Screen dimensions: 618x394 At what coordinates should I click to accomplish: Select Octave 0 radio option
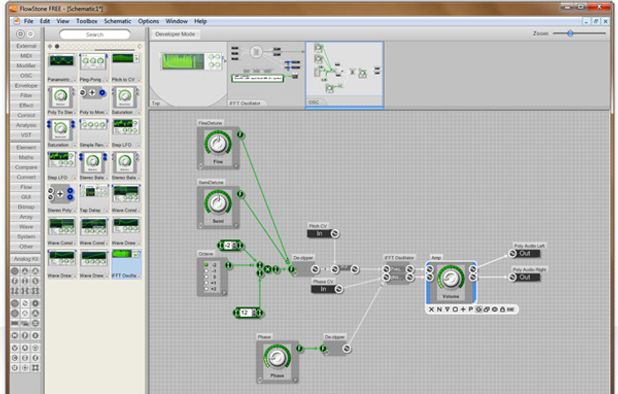(x=206, y=277)
